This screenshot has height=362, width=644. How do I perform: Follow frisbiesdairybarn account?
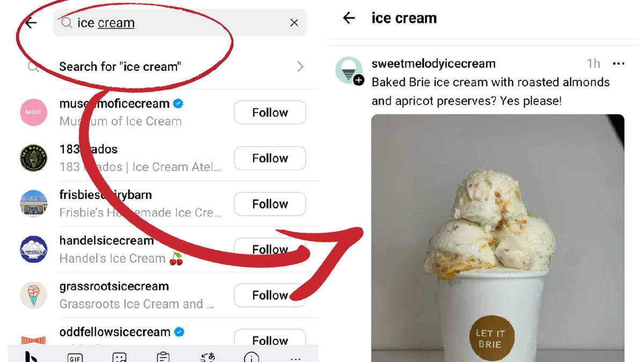click(x=270, y=204)
